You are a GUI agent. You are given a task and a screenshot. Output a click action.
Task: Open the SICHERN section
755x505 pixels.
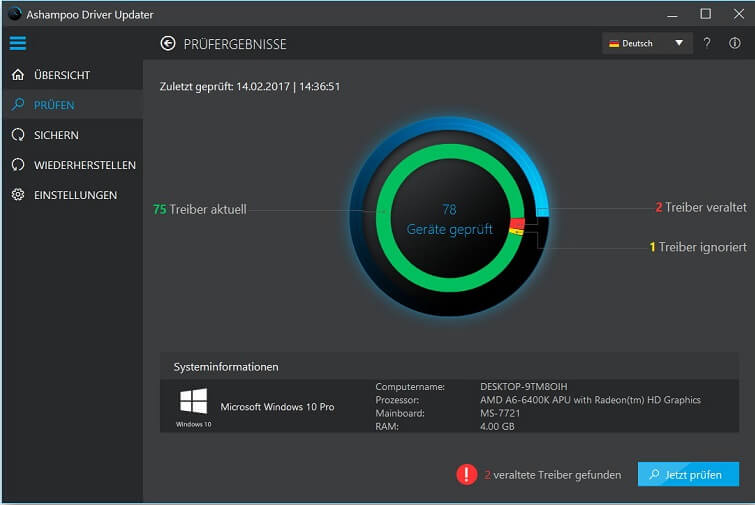(72, 135)
